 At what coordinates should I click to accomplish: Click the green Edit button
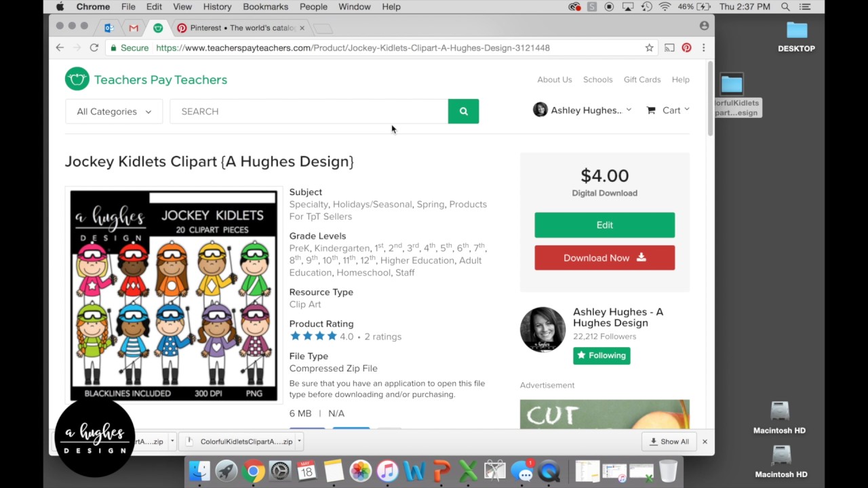click(x=604, y=225)
